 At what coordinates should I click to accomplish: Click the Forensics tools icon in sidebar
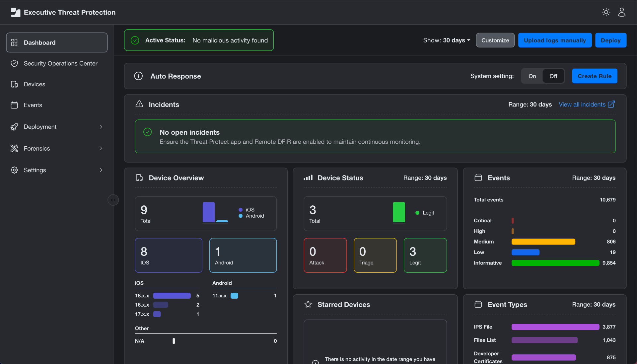(14, 148)
